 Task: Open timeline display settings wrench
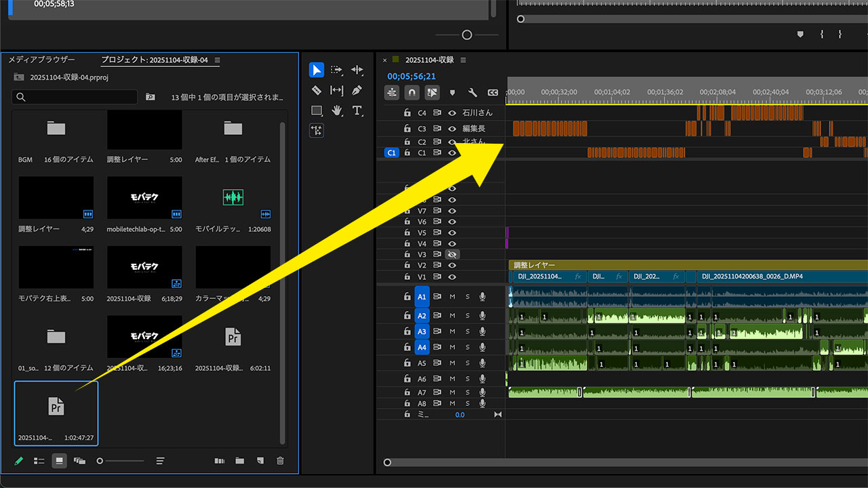tap(473, 93)
